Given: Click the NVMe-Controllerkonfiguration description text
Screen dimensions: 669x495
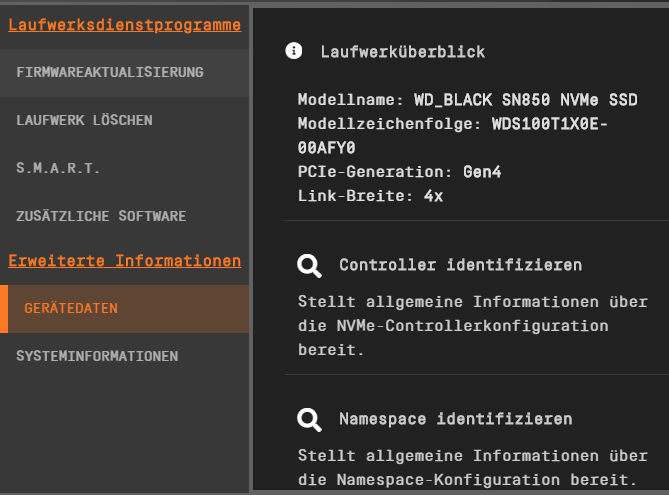Looking at the screenshot, I should tap(473, 326).
